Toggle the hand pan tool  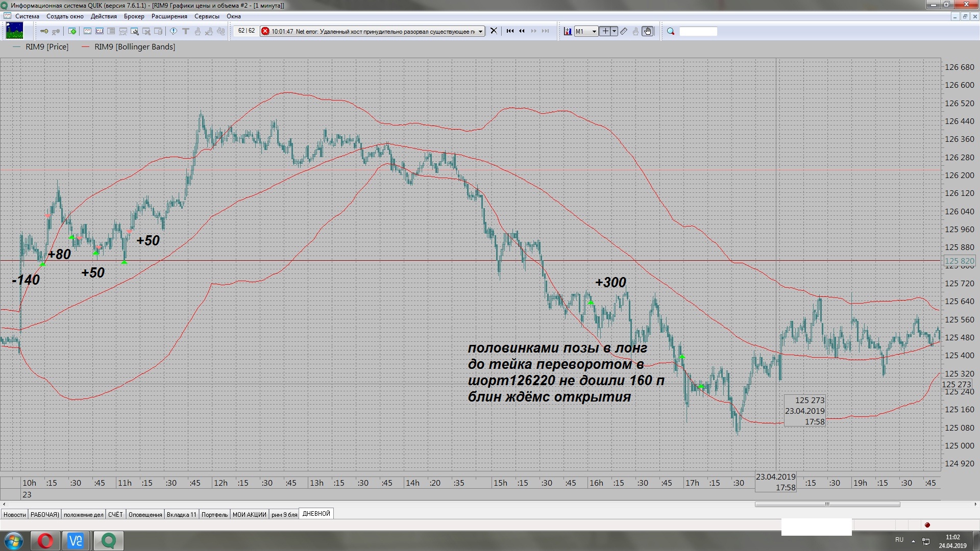647,32
